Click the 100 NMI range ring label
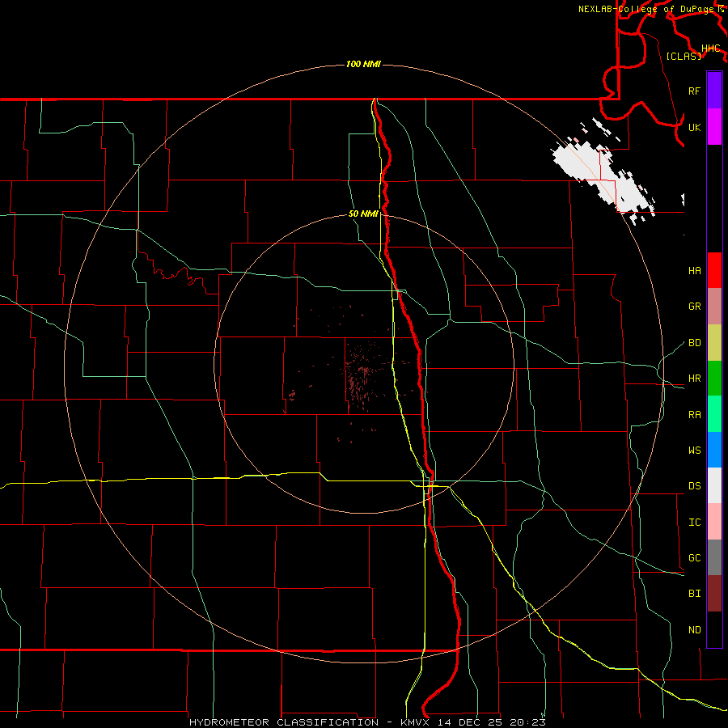Image resolution: width=728 pixels, height=728 pixels. (x=363, y=64)
